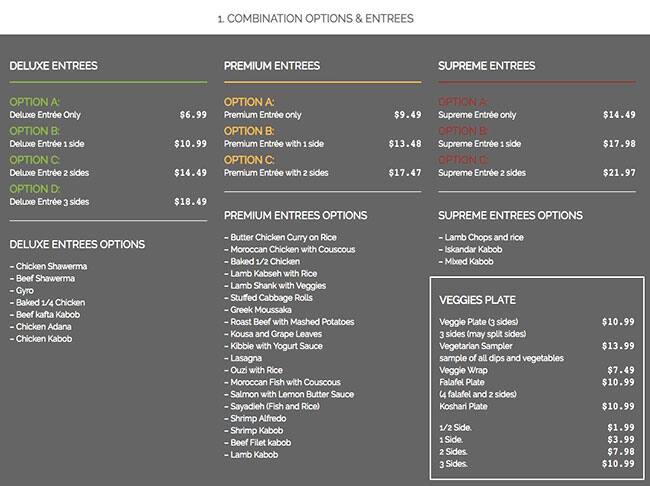
Task: Choose green Option A under Deluxe Entrees
Action: tap(35, 102)
